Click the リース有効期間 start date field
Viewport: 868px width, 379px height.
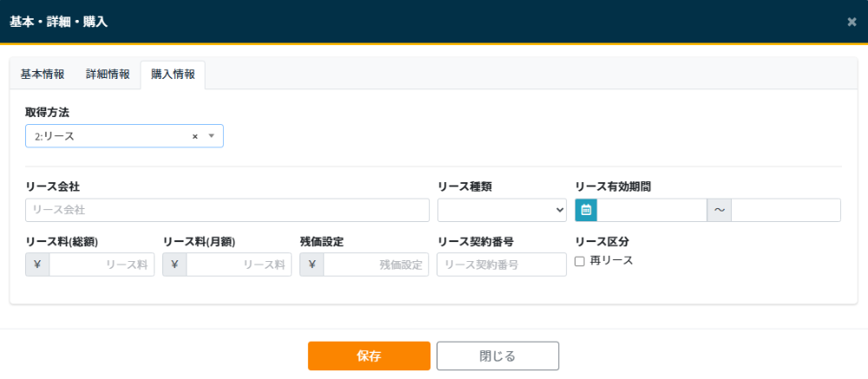[652, 210]
